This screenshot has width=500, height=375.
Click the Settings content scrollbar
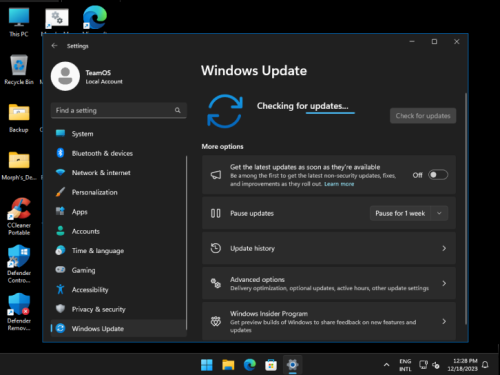(x=466, y=208)
